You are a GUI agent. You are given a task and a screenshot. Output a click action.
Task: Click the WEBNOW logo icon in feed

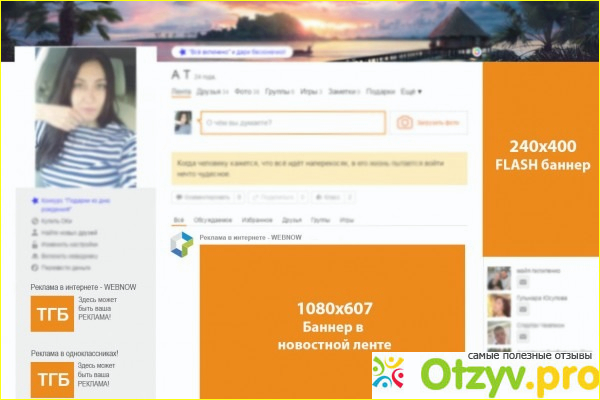tap(181, 244)
